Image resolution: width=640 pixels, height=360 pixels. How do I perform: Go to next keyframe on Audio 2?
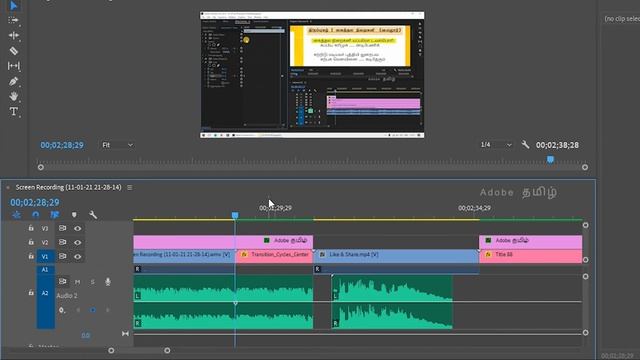pyautogui.click(x=107, y=310)
